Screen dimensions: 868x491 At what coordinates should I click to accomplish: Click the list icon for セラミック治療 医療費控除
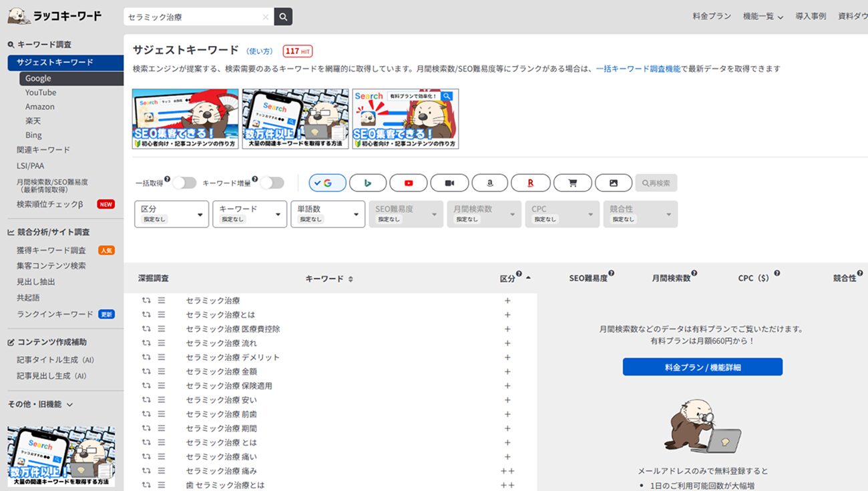pyautogui.click(x=162, y=329)
